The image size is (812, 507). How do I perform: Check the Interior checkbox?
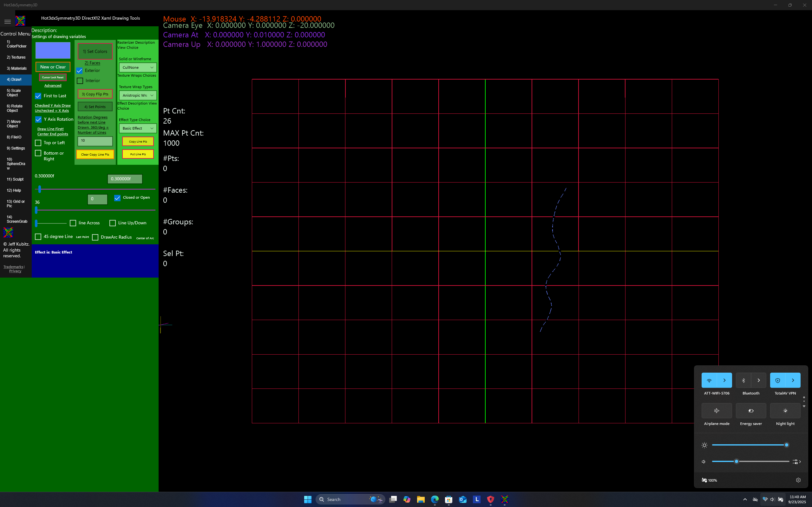click(80, 80)
